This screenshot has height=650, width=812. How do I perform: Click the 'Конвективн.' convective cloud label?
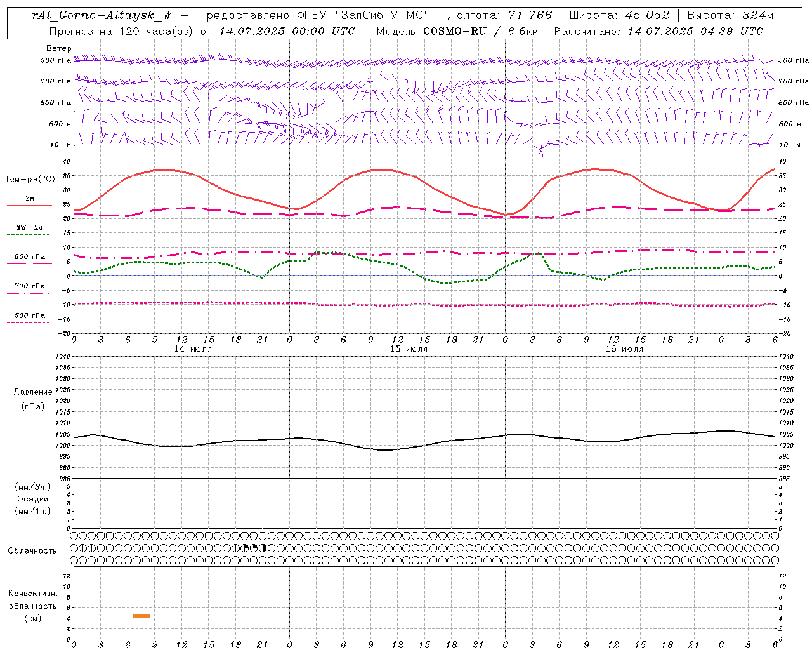33,594
